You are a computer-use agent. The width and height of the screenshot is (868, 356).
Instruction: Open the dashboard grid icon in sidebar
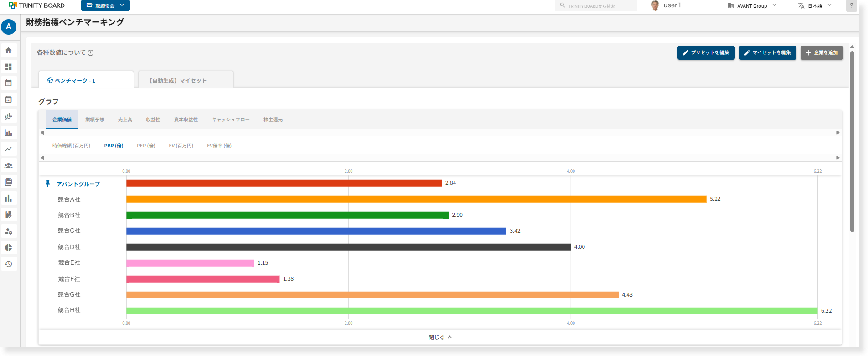tap(9, 67)
